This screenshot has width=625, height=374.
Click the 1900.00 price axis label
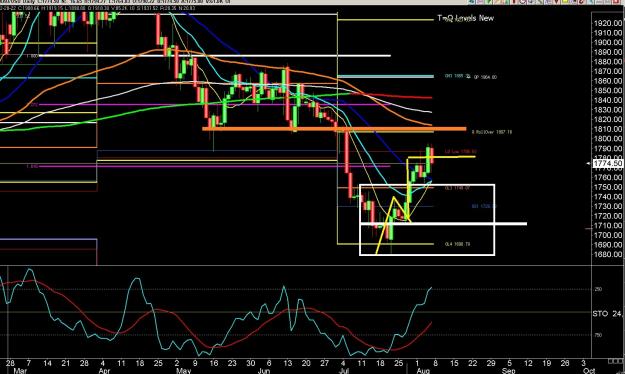point(608,42)
